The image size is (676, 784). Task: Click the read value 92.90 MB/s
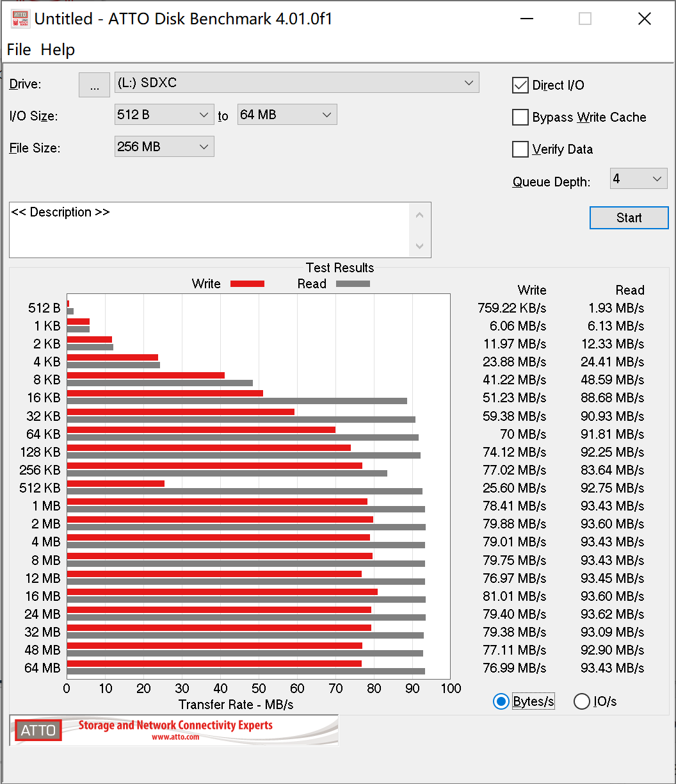coord(613,650)
